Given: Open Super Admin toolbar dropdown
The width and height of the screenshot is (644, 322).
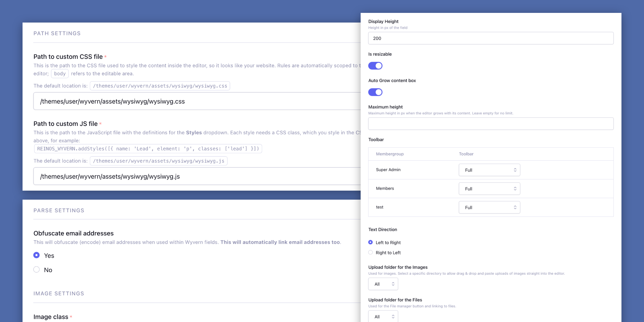Looking at the screenshot, I should pyautogui.click(x=489, y=170).
